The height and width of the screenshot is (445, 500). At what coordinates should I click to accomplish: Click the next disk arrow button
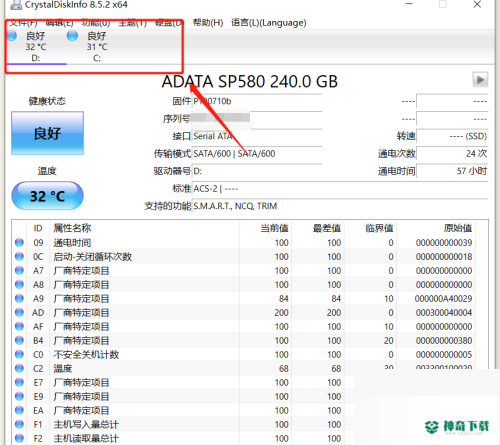point(480,80)
